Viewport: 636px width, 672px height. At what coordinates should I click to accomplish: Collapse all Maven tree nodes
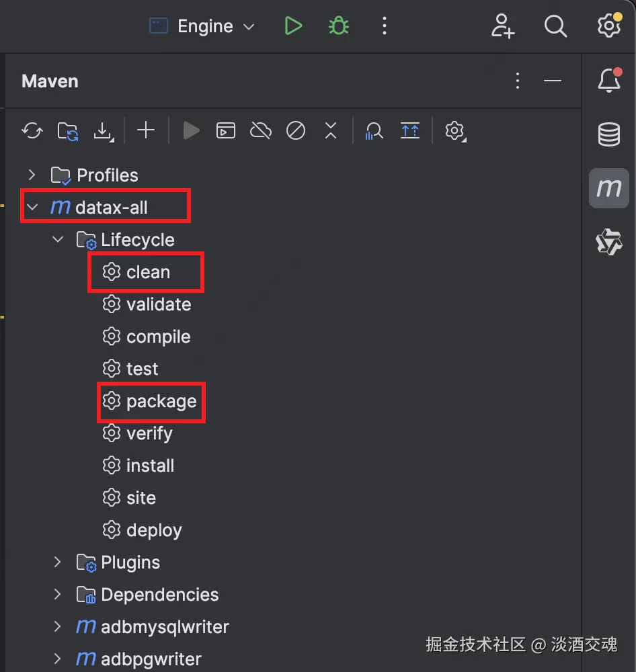coord(331,130)
